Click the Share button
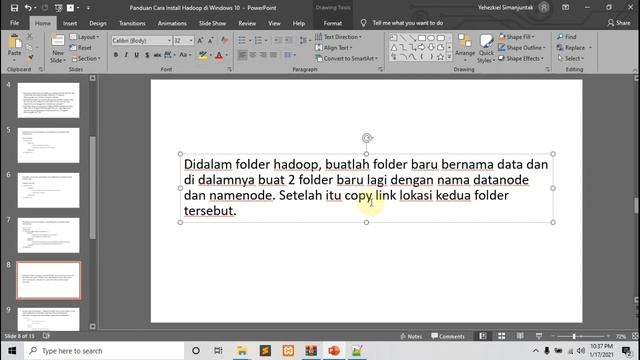 (x=619, y=23)
